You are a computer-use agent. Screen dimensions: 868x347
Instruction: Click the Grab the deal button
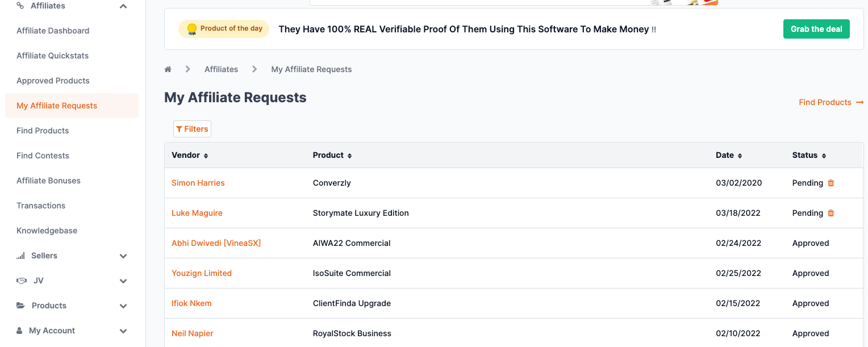click(816, 28)
